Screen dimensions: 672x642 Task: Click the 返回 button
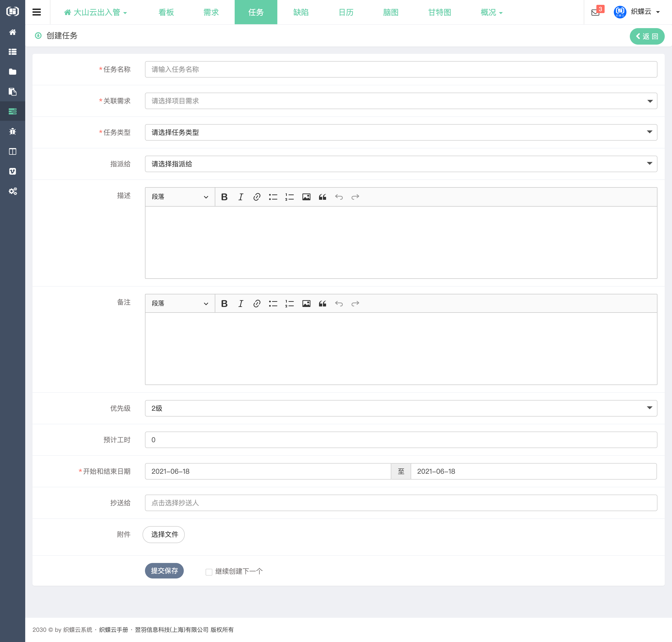(647, 36)
